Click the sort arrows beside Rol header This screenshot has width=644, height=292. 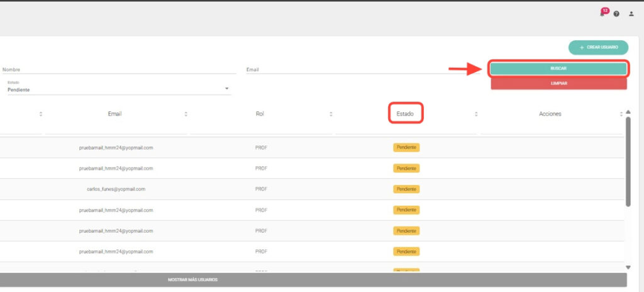click(x=331, y=114)
